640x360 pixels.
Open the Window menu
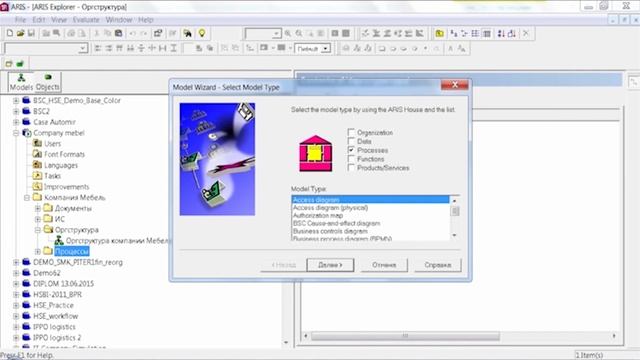click(119, 20)
